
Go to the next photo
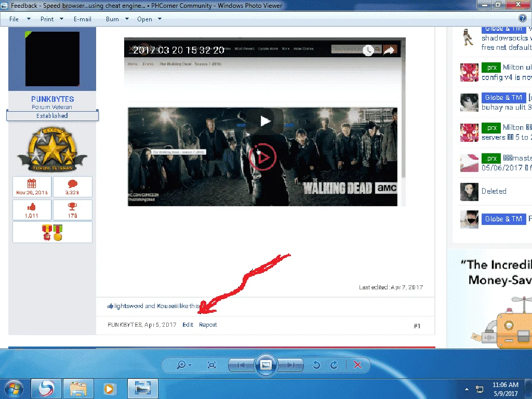(x=290, y=365)
